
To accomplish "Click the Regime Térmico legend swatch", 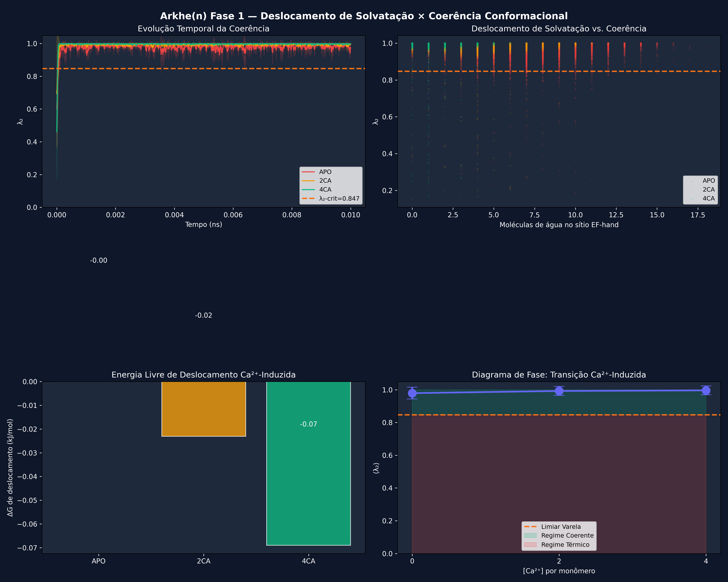I will pyautogui.click(x=530, y=544).
